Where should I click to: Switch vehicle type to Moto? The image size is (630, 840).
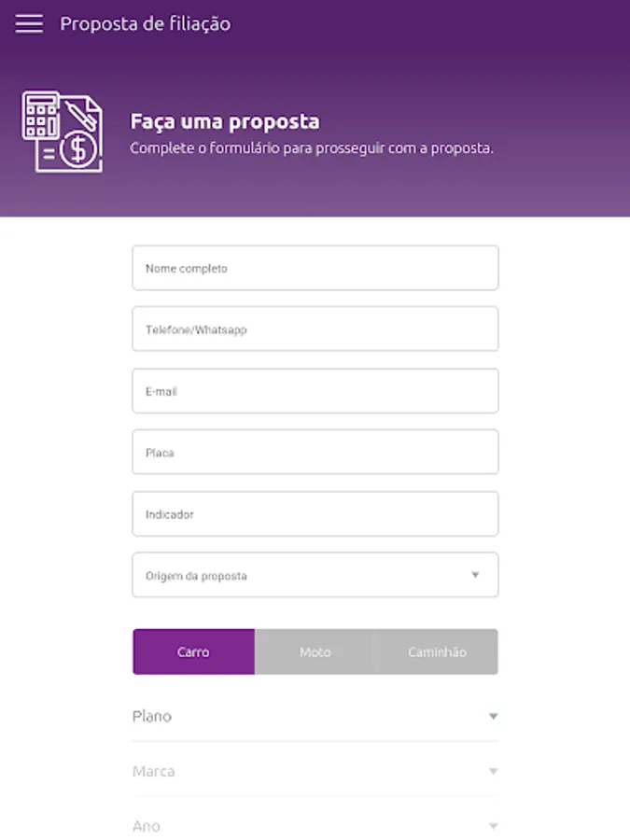point(315,651)
